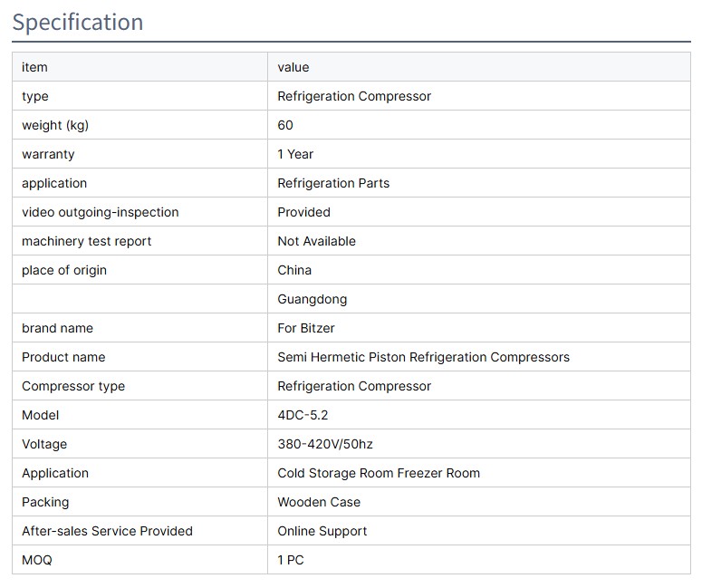Image resolution: width=702 pixels, height=588 pixels.
Task: Click the 'Wooden Case' packing value
Action: click(319, 502)
